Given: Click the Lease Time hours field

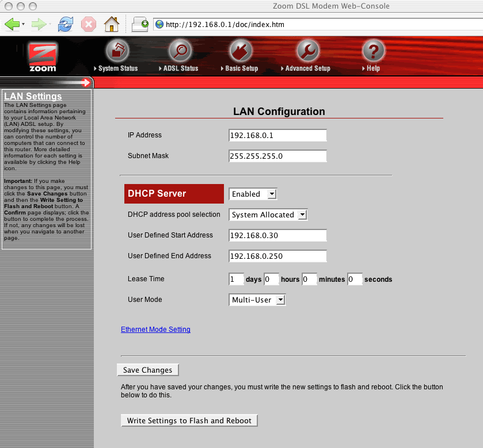Looking at the screenshot, I should (271, 279).
